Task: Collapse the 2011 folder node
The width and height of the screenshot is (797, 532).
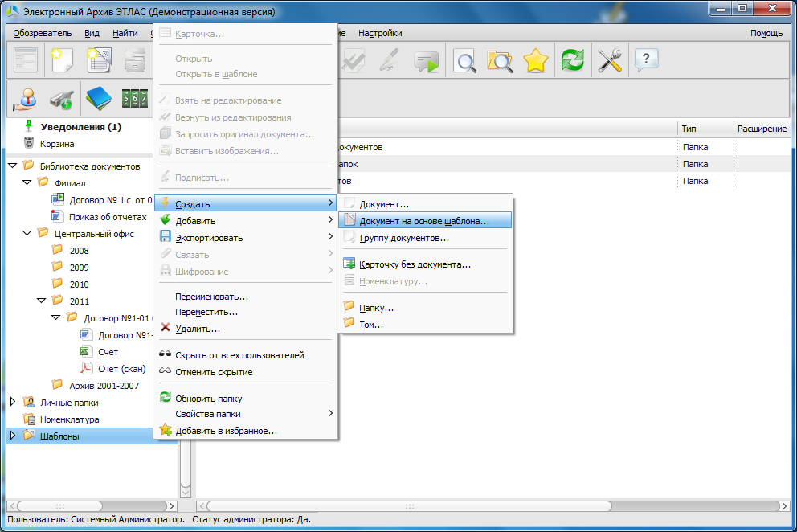Action: click(42, 301)
